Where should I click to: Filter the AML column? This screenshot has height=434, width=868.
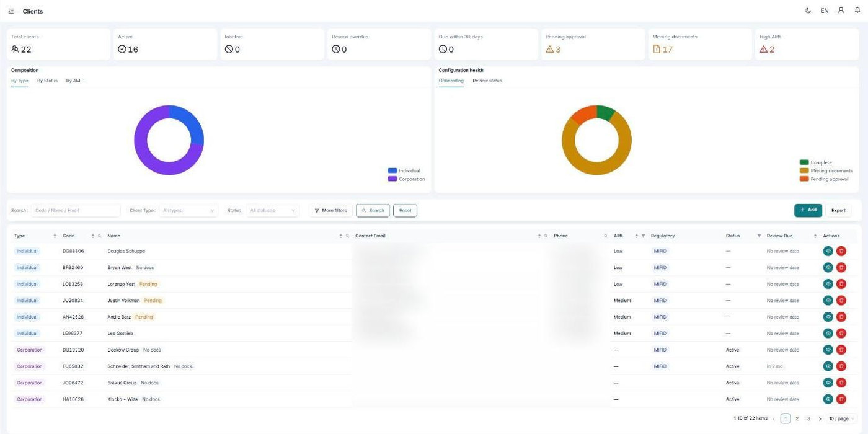(643, 236)
